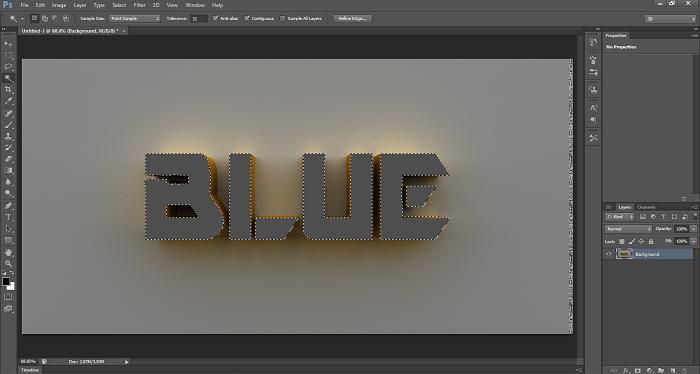
Task: Open the Character panel icon
Action: pyautogui.click(x=593, y=108)
